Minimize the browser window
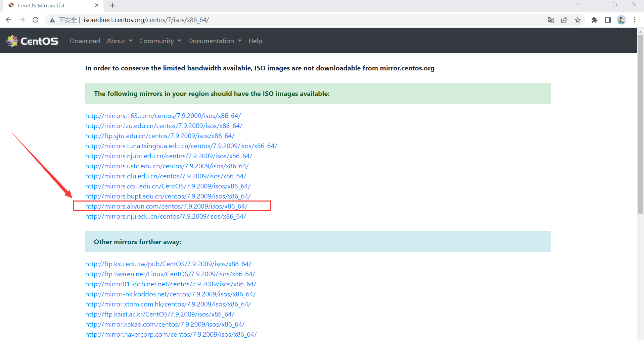The width and height of the screenshot is (644, 340). (x=596, y=4)
